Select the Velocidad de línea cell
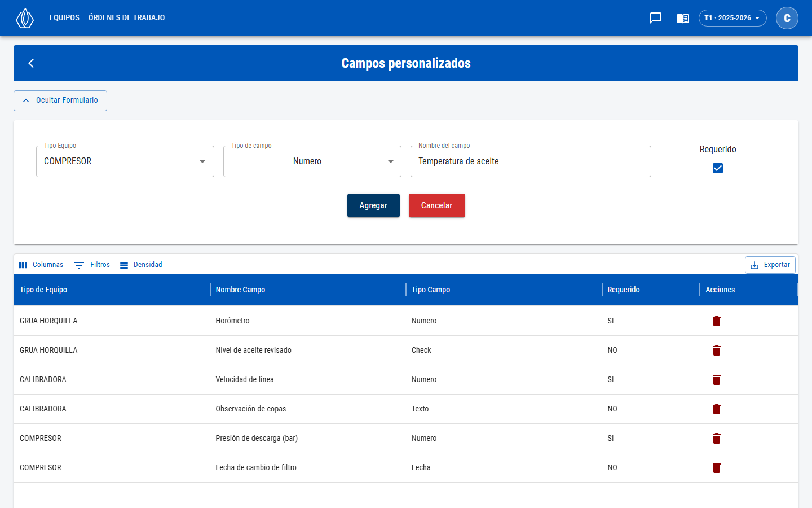The image size is (812, 508). (308, 379)
